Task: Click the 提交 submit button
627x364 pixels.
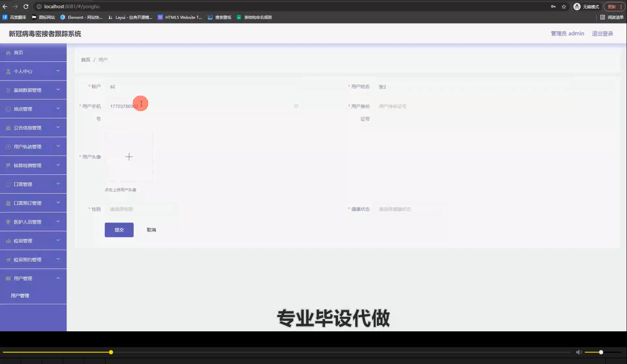Action: [x=119, y=230]
